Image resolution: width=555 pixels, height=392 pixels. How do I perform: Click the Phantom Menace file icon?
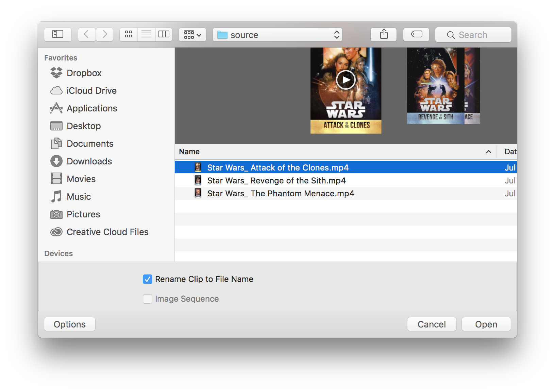coord(198,193)
